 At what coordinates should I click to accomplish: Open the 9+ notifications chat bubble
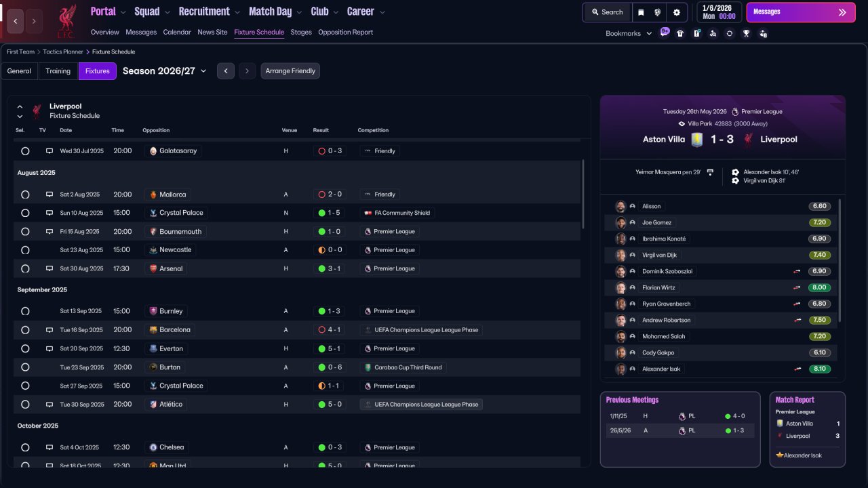click(665, 33)
